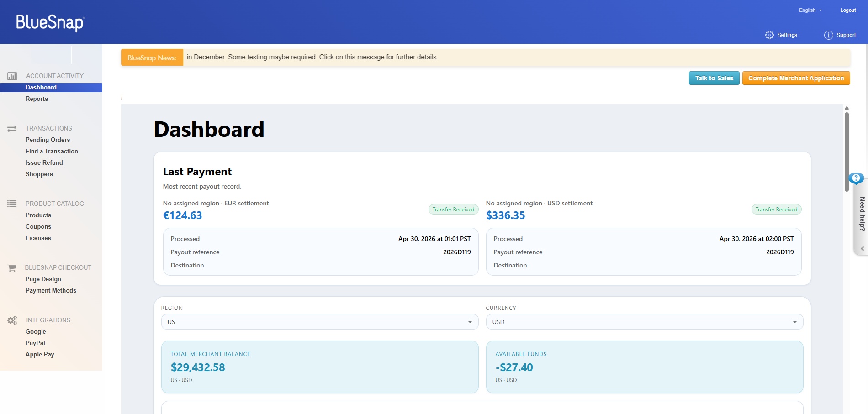
Task: Click the BlueSnap Checkout cart icon
Action: tap(12, 268)
